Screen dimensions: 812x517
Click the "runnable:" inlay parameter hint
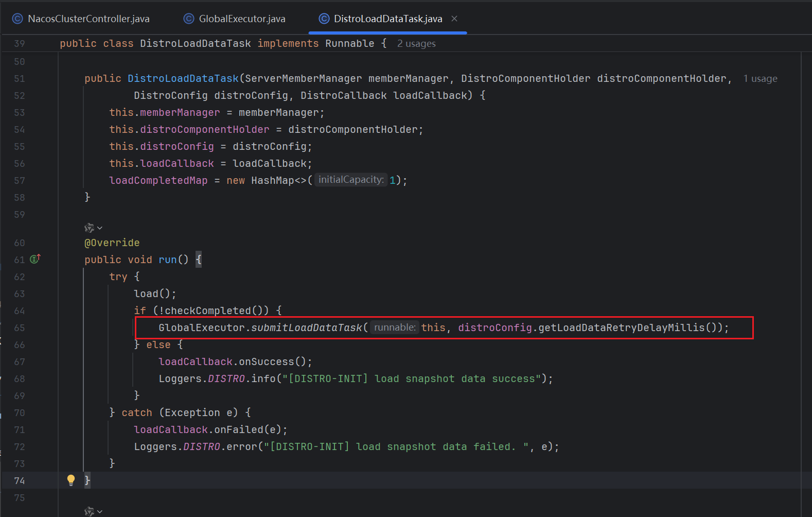click(x=394, y=328)
